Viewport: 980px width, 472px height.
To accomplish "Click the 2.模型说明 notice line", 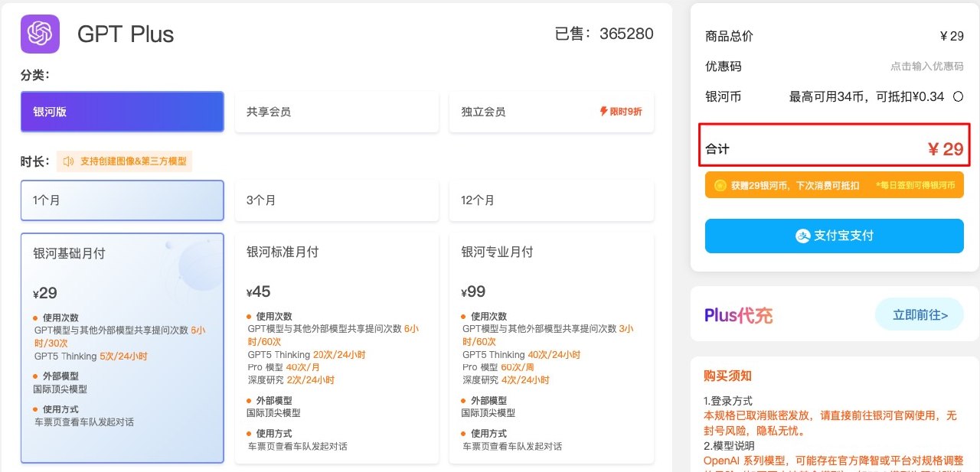I will (x=728, y=446).
